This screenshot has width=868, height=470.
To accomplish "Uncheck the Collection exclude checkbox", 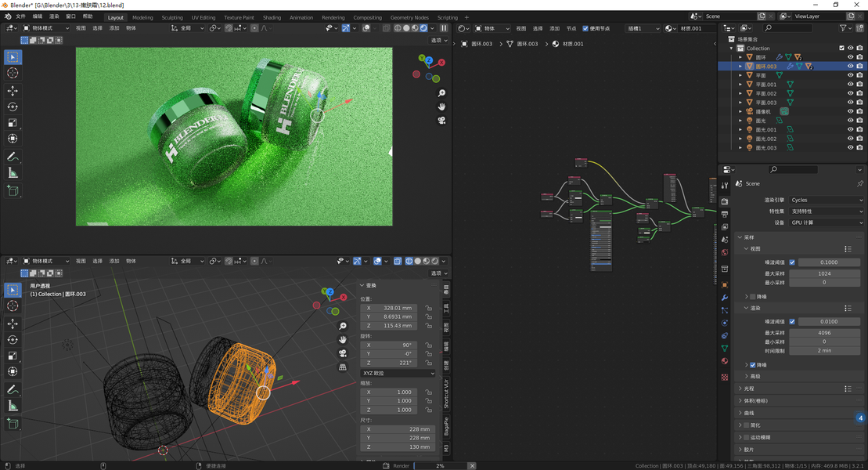I will click(x=842, y=49).
